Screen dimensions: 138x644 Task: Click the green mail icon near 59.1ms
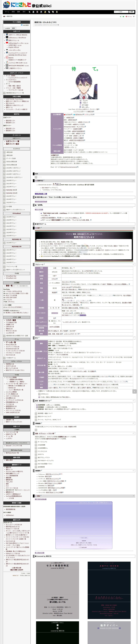[123, 17]
